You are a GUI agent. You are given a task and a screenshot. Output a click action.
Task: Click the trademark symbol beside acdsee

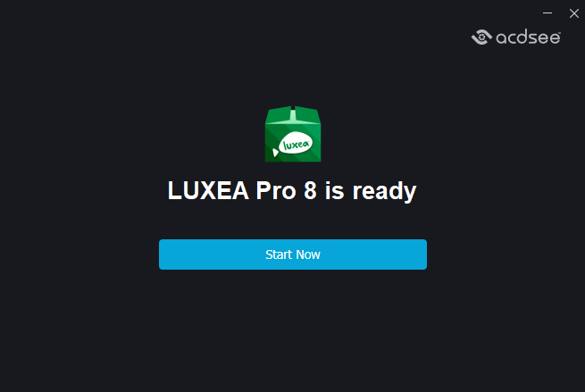coord(559,33)
